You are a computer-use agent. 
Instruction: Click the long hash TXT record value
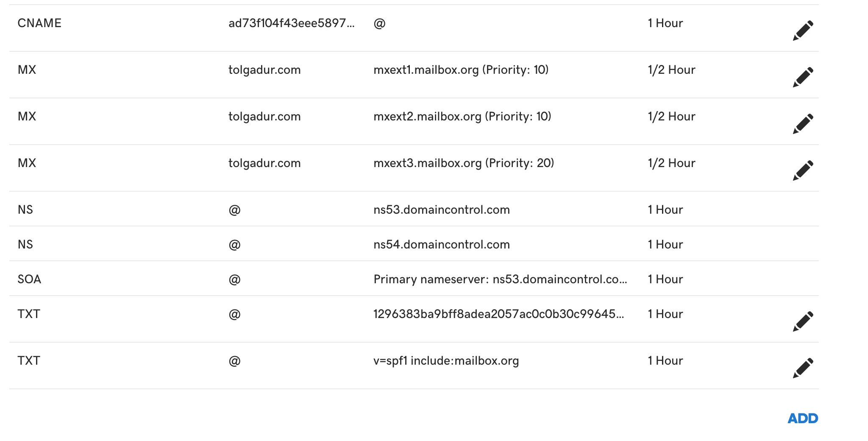click(x=499, y=314)
